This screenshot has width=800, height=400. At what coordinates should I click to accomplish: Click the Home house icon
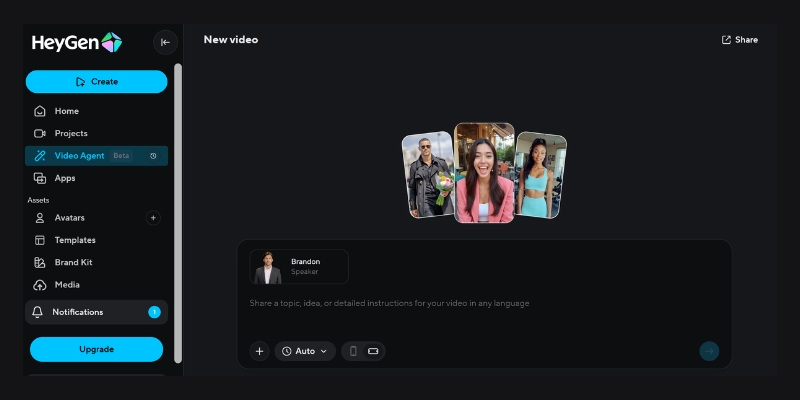coord(40,111)
